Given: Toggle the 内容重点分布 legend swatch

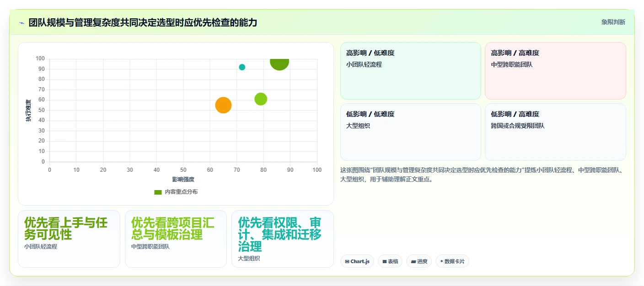Looking at the screenshot, I should click(x=158, y=192).
